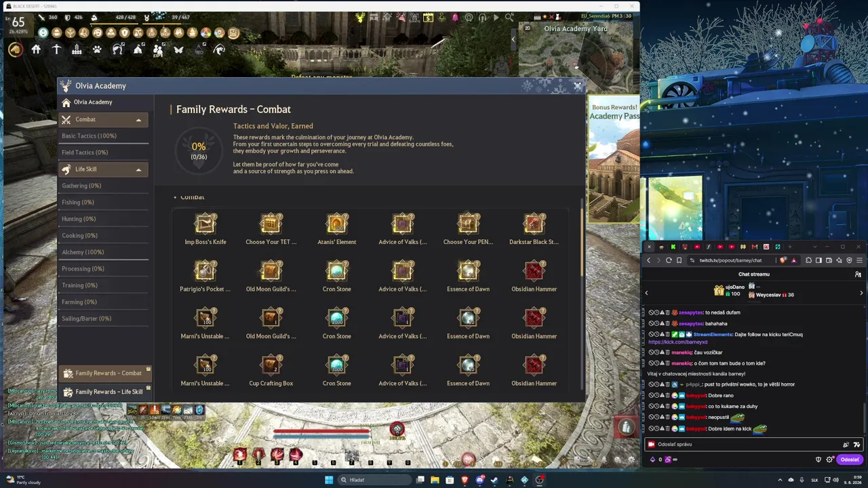This screenshot has height=488, width=868.
Task: Open the kick.com/barneyxd link in chat
Action: [677, 342]
